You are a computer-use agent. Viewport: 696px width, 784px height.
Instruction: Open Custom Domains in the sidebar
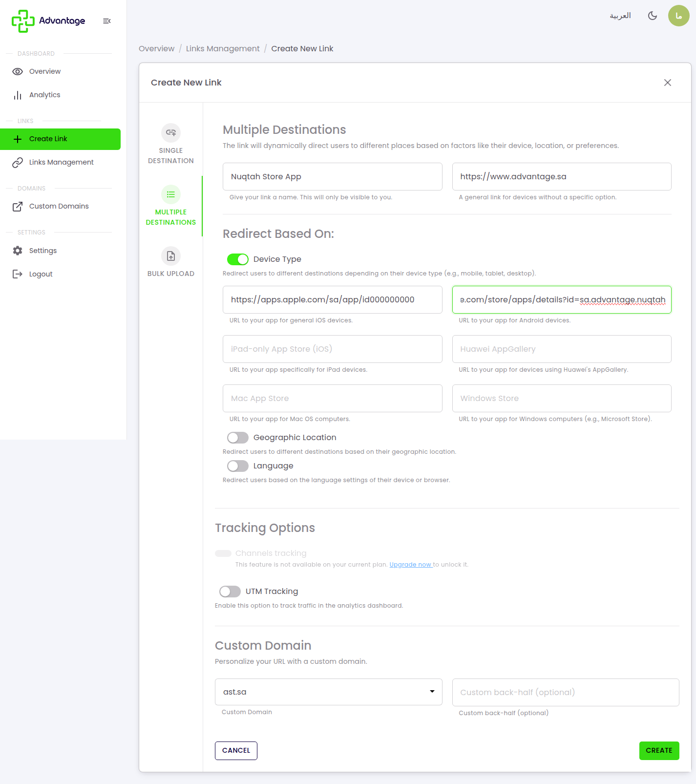(x=61, y=207)
